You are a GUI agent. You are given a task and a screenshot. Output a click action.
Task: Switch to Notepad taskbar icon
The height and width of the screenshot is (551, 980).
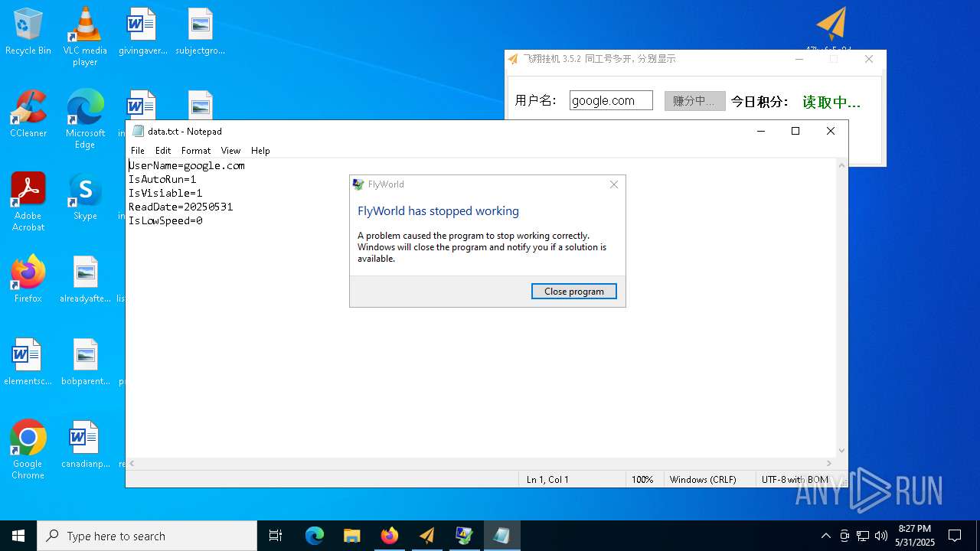[x=501, y=536]
